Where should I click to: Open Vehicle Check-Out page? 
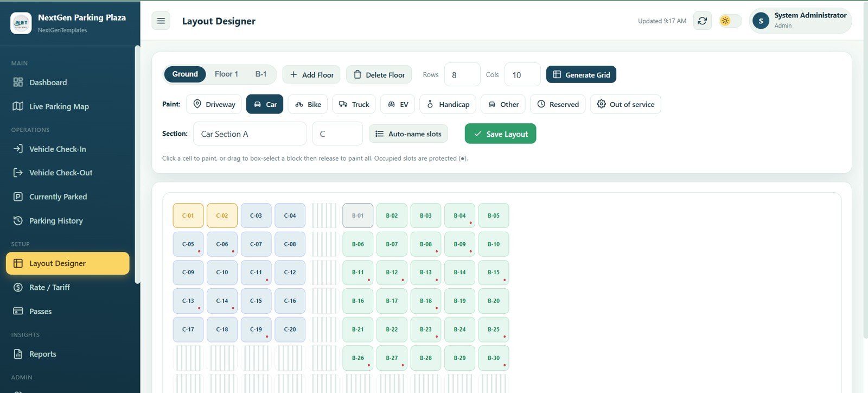[68, 173]
